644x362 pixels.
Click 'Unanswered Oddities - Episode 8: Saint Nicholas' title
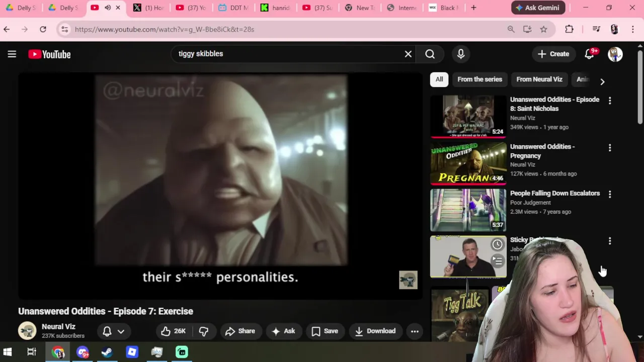click(554, 104)
